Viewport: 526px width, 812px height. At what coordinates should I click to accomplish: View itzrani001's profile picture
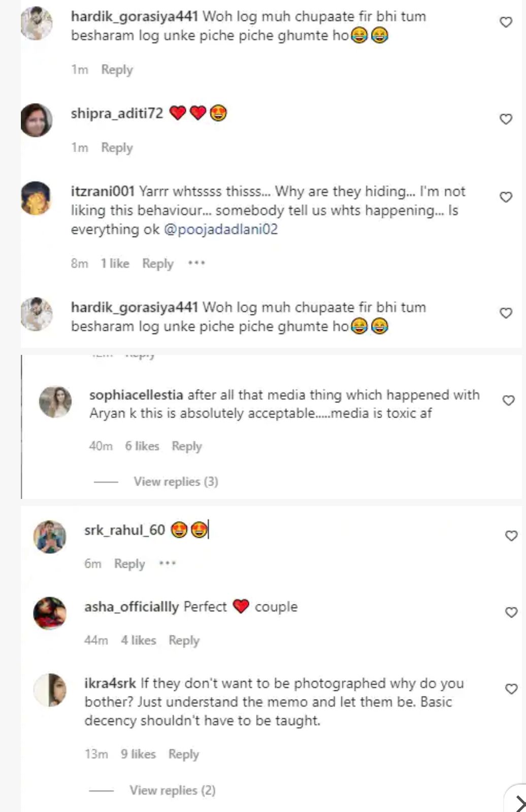(36, 198)
